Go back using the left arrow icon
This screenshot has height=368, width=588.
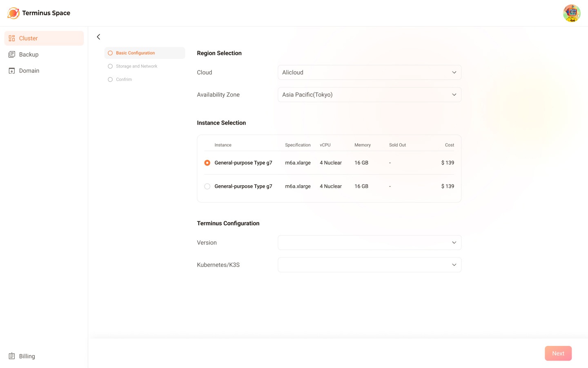point(98,37)
